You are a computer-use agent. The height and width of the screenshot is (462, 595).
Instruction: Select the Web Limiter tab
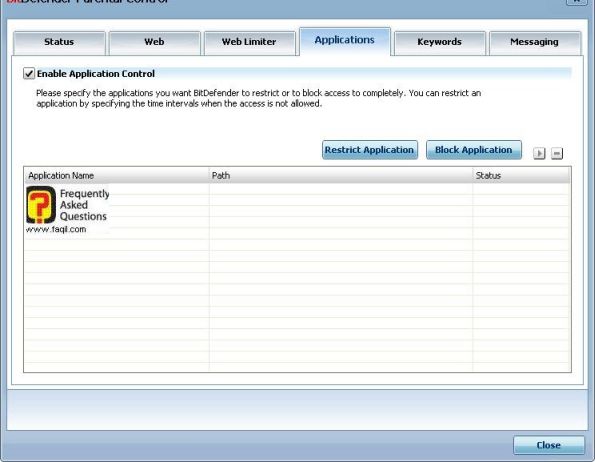tap(249, 43)
